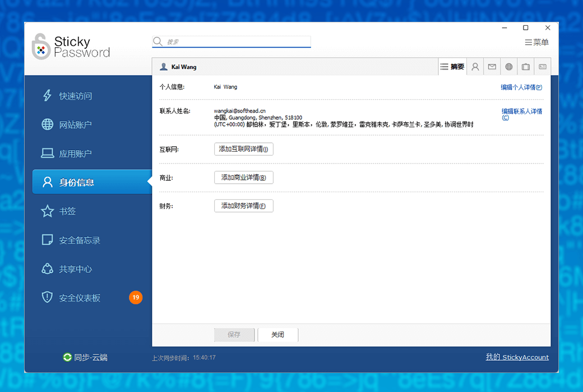Open the internet globe tab
The height and width of the screenshot is (392, 583).
[x=508, y=67]
